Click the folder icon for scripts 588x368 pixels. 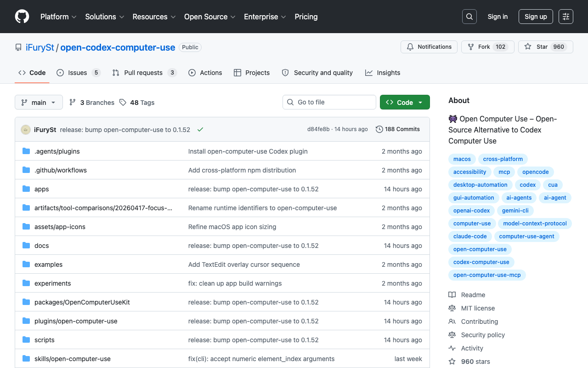pyautogui.click(x=26, y=340)
